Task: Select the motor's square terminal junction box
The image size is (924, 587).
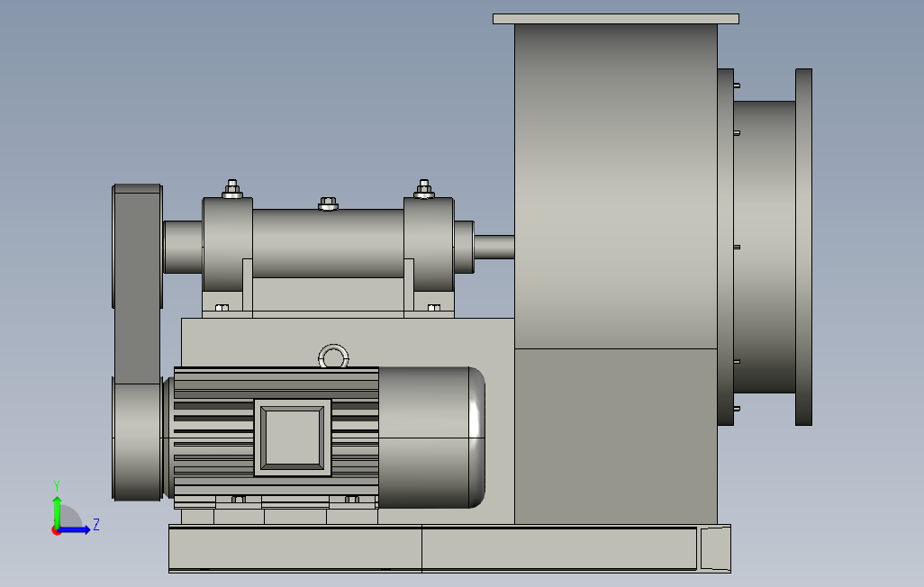Action: click(x=293, y=438)
